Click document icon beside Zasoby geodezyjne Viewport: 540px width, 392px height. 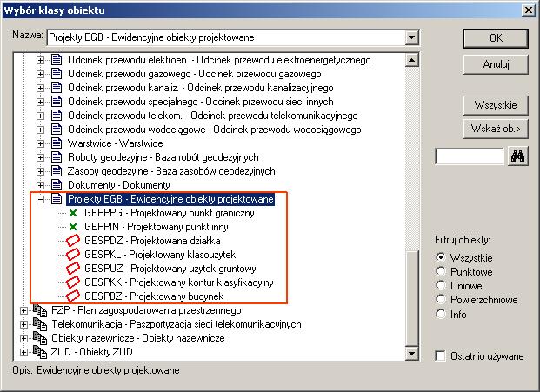click(x=57, y=171)
